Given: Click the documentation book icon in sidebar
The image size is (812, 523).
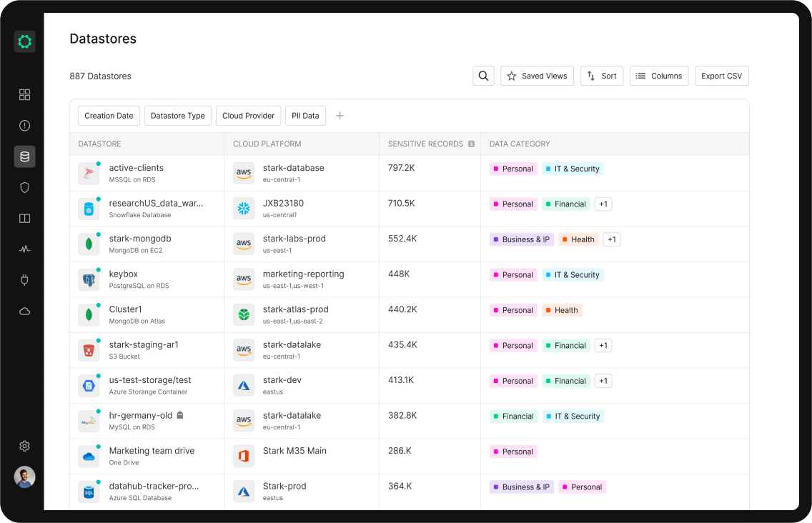Looking at the screenshot, I should 24,218.
